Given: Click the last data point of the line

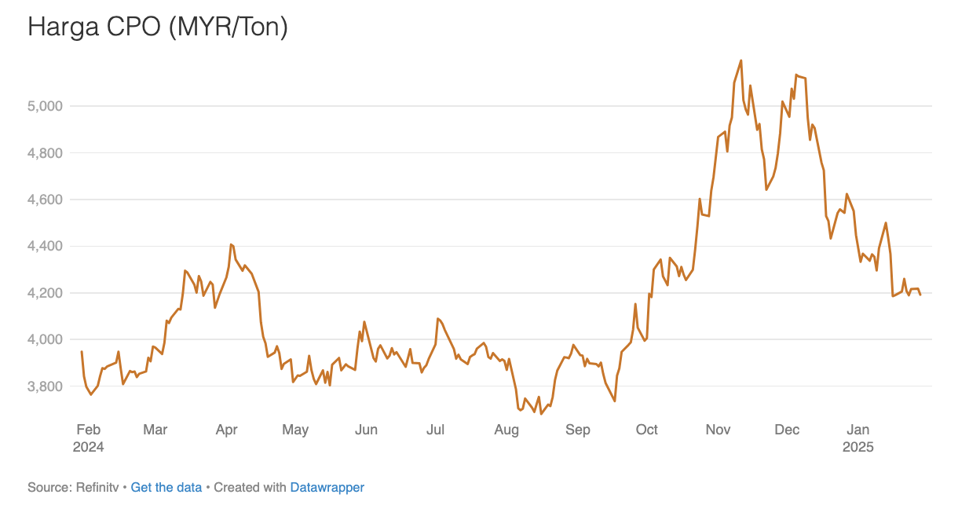Looking at the screenshot, I should 920,294.
